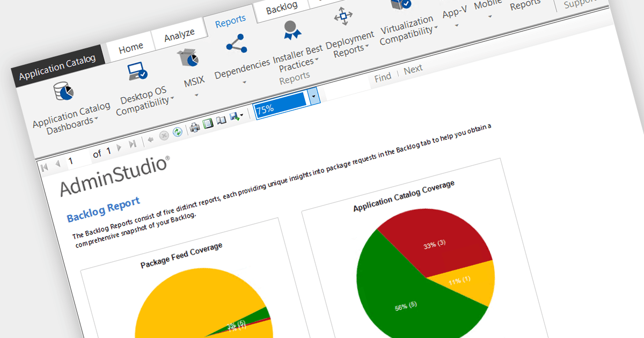Open page setup book icon

click(221, 121)
